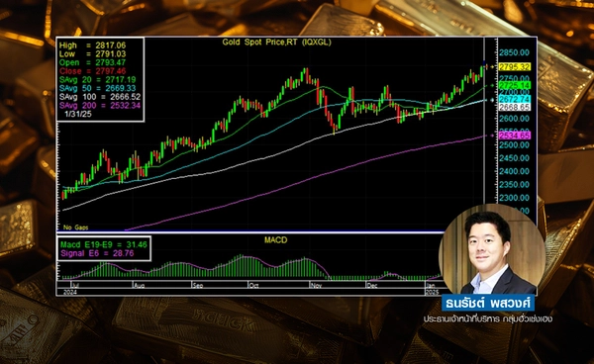Click the Macd E19-E9 = 31.46 readout
This screenshot has width=594, height=364.
103,245
